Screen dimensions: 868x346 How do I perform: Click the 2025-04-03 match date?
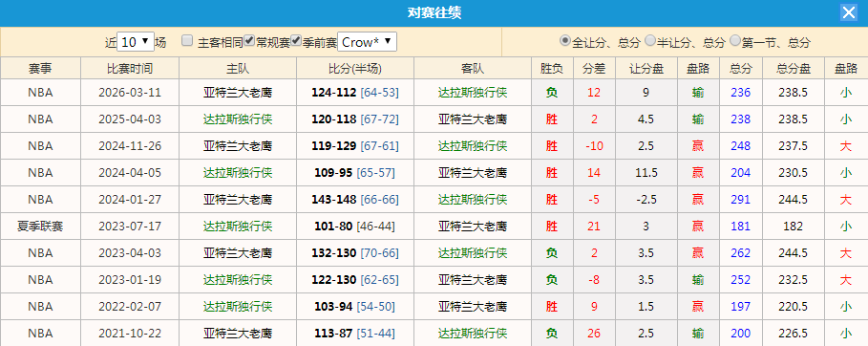[x=130, y=119]
